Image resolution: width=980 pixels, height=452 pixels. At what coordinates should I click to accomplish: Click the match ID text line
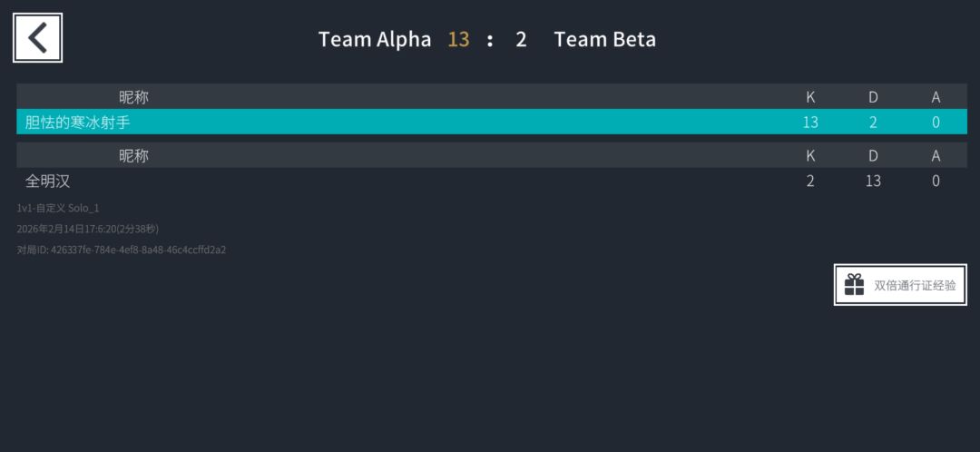click(x=121, y=250)
